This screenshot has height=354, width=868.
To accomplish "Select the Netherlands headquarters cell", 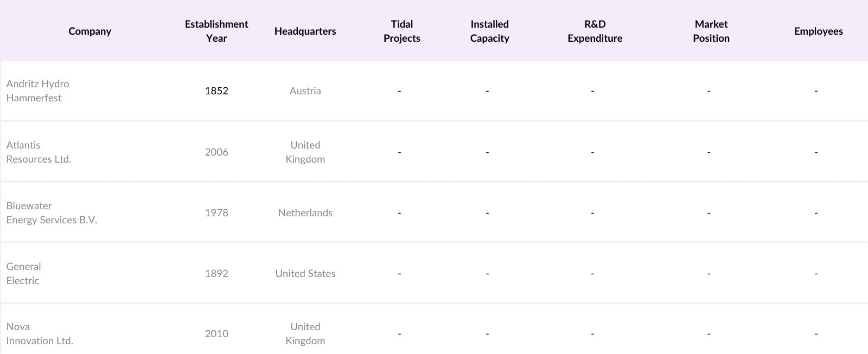I will [305, 213].
